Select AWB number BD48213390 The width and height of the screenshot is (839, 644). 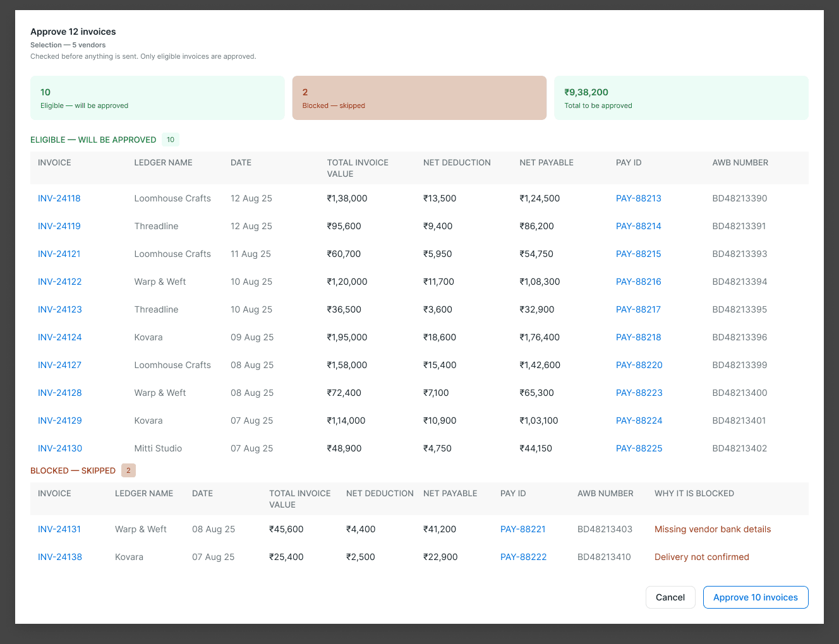[740, 198]
